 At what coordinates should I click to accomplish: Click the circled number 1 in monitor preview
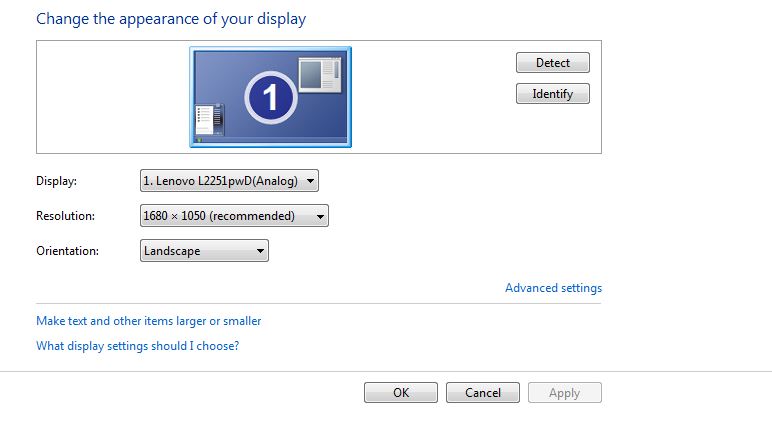tap(270, 98)
